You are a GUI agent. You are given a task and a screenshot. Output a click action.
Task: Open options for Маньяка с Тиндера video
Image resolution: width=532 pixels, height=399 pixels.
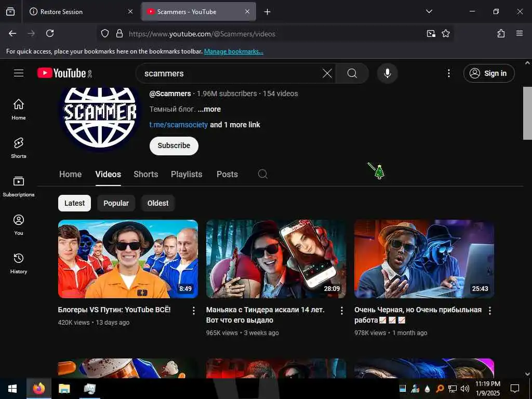(342, 311)
